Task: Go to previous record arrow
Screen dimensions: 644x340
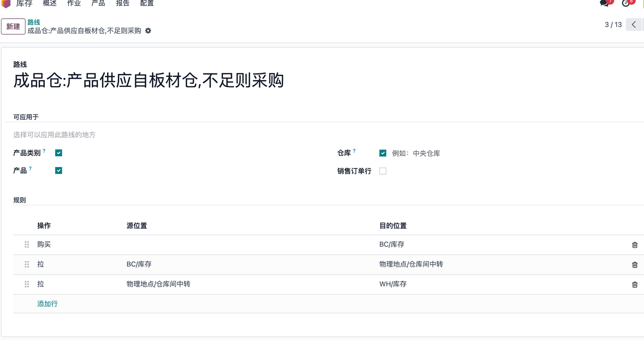Action: (x=634, y=25)
